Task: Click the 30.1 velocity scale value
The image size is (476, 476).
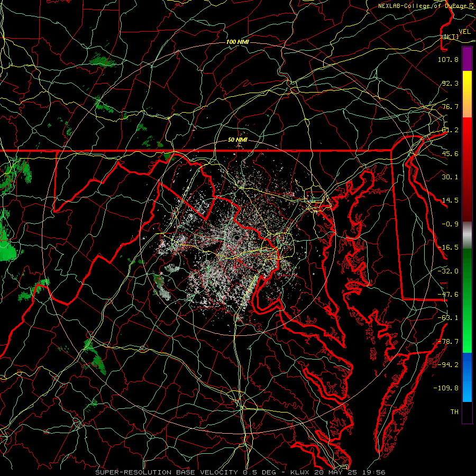Action: pos(450,177)
